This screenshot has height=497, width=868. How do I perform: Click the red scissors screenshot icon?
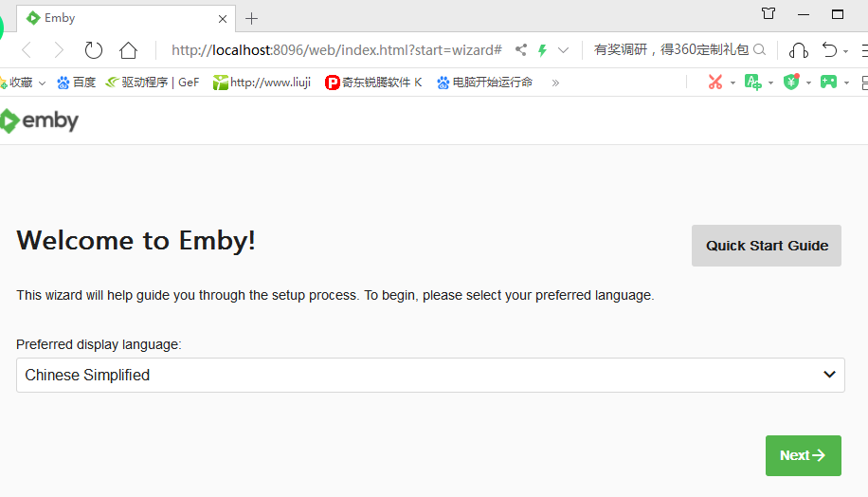point(715,82)
